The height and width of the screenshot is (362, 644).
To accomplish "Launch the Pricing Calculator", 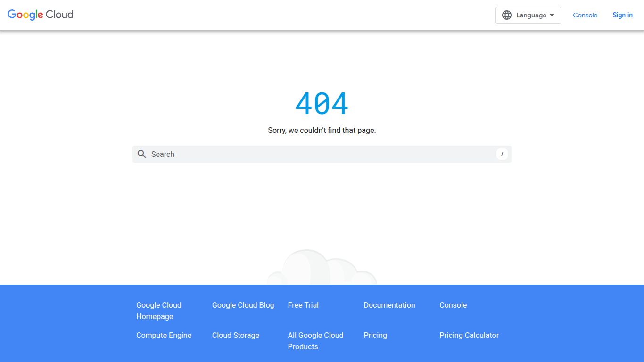I will pos(469,336).
